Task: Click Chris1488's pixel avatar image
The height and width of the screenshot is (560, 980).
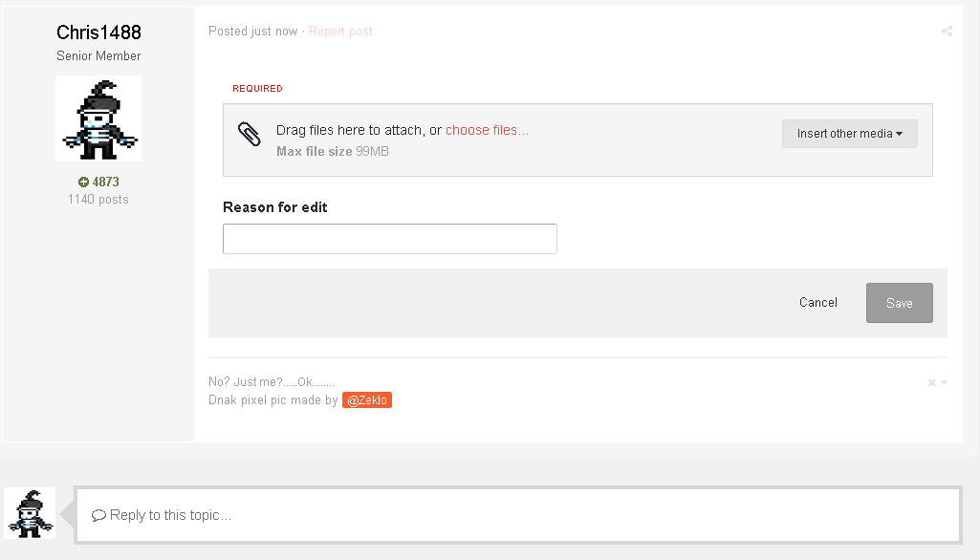Action: (98, 118)
